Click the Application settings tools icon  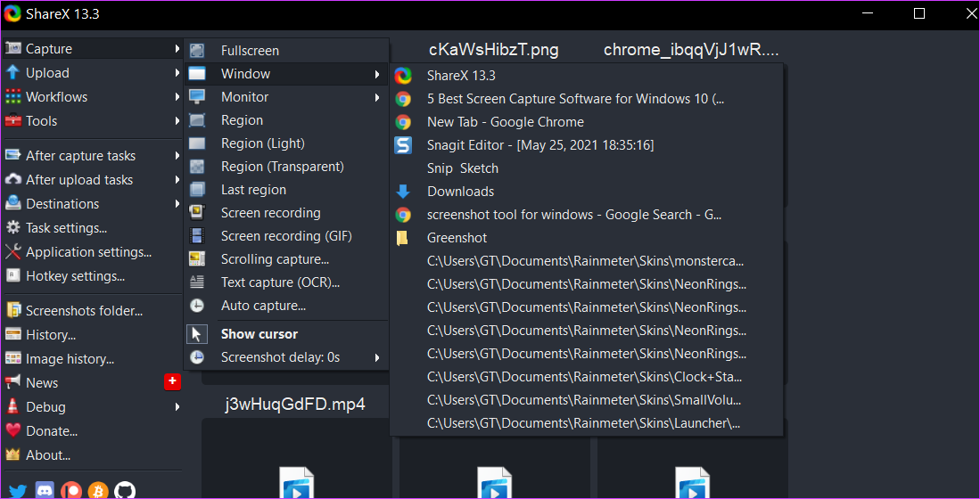pos(12,251)
